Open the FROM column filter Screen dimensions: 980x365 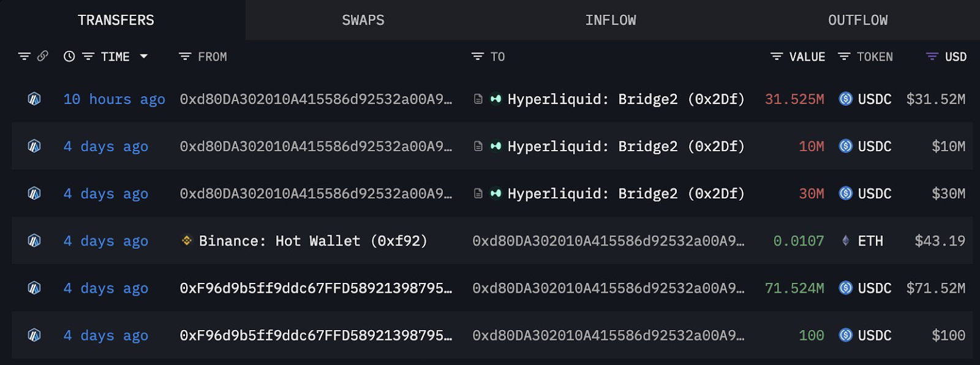(x=185, y=56)
